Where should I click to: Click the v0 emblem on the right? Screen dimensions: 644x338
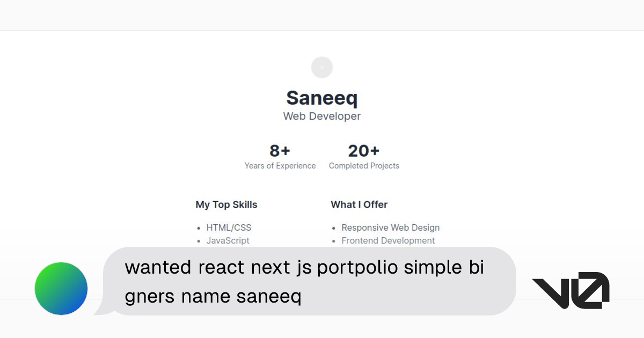click(570, 290)
